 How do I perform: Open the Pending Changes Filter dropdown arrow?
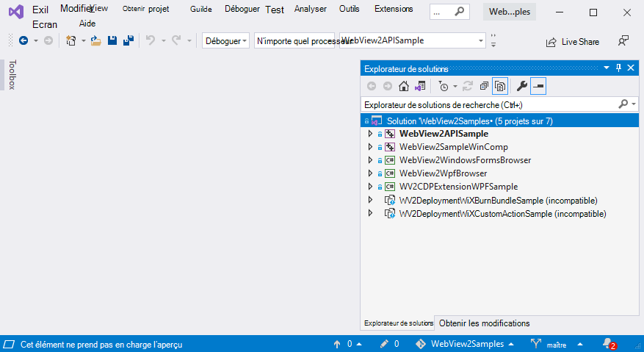[455, 87]
